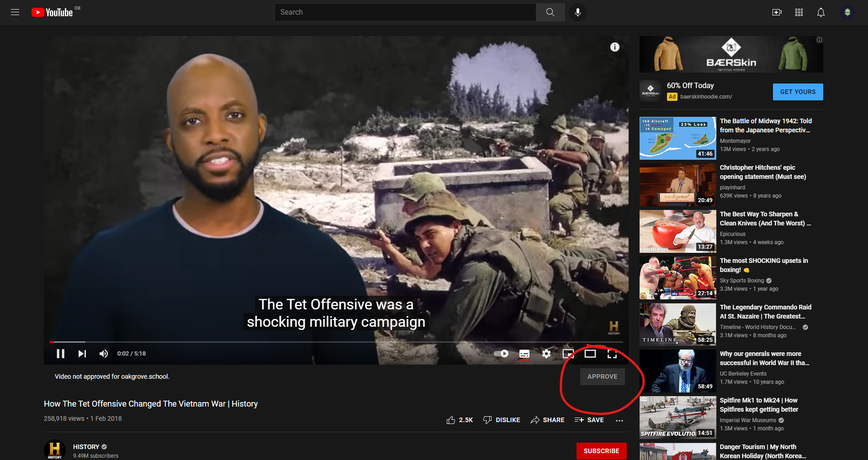
Task: Toggle autoplay switch in player
Action: coord(501,354)
